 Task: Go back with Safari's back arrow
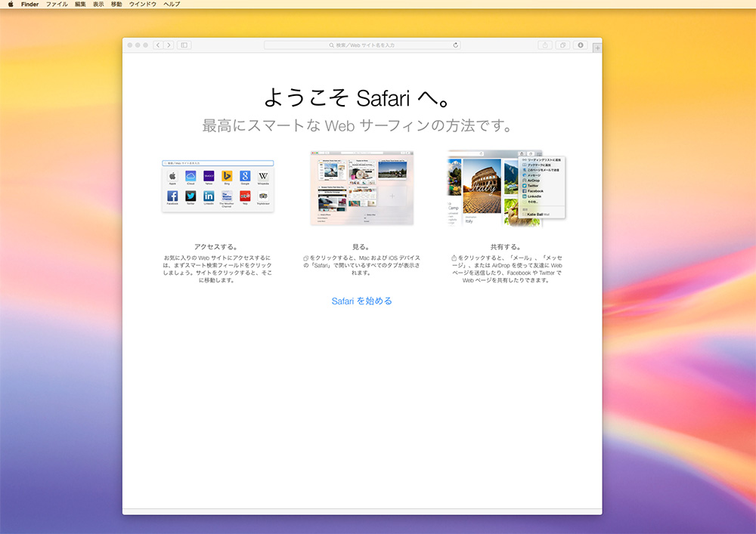pos(158,45)
